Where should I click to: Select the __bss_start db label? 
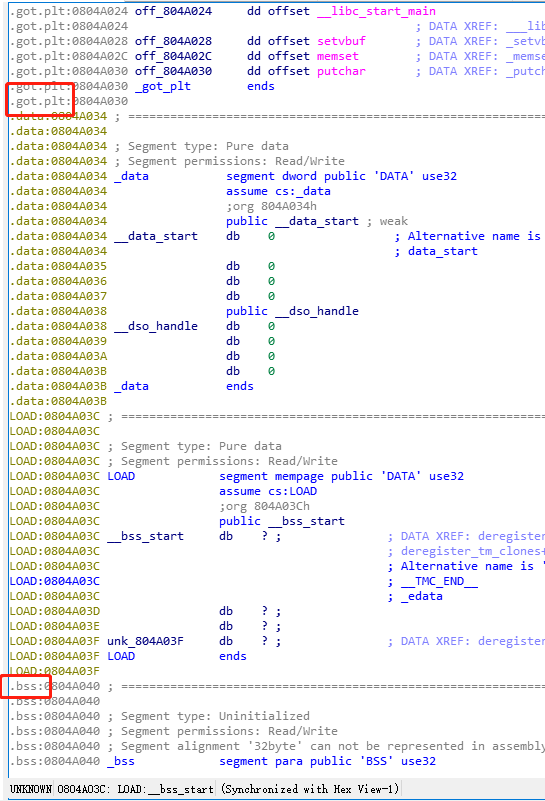coord(145,536)
